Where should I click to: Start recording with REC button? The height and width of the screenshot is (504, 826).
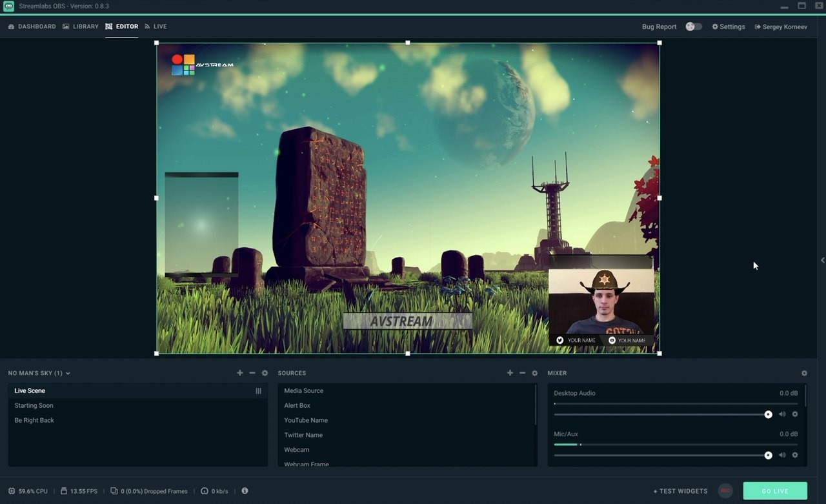[725, 491]
